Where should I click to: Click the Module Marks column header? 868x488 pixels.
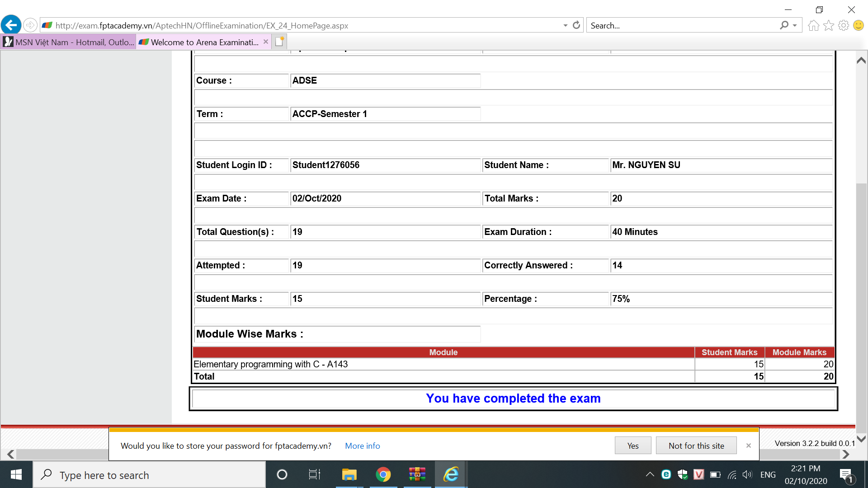coord(799,352)
